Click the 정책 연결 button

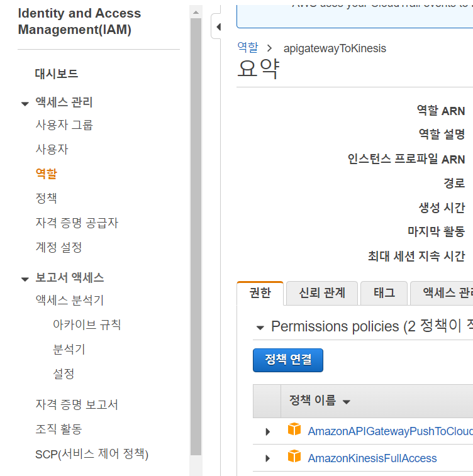(x=288, y=360)
